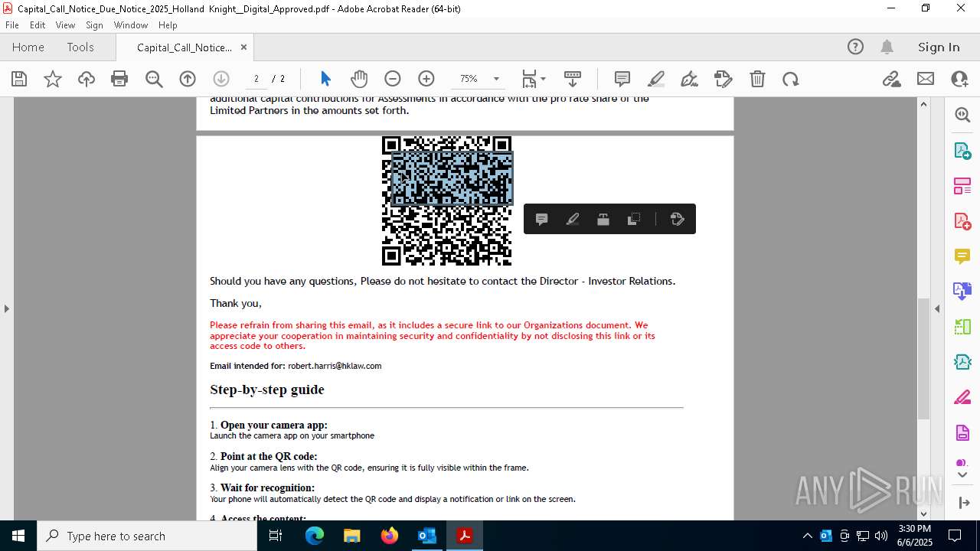Switch to the Home tab
This screenshot has width=980, height=551.
pos(28,47)
